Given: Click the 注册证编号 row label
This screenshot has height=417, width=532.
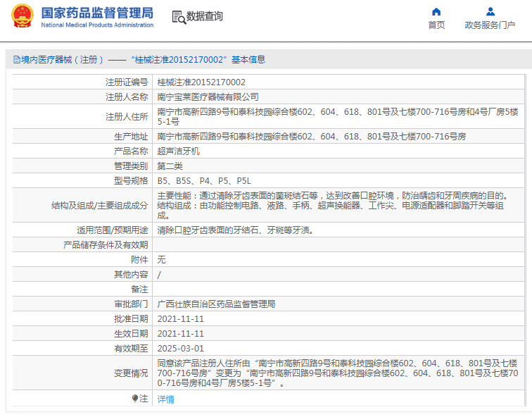Looking at the screenshot, I should click(127, 82).
